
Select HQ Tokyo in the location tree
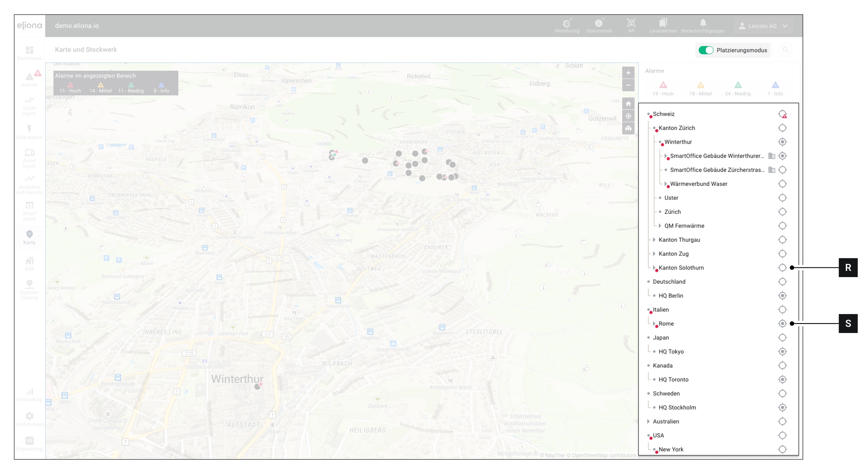coord(671,351)
